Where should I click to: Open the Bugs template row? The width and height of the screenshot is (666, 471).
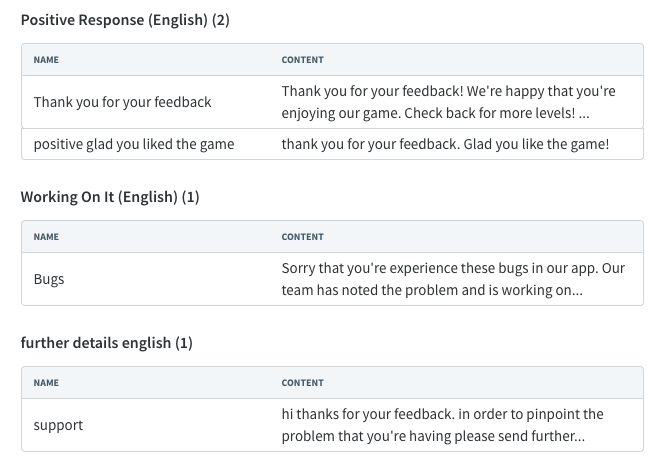[333, 279]
